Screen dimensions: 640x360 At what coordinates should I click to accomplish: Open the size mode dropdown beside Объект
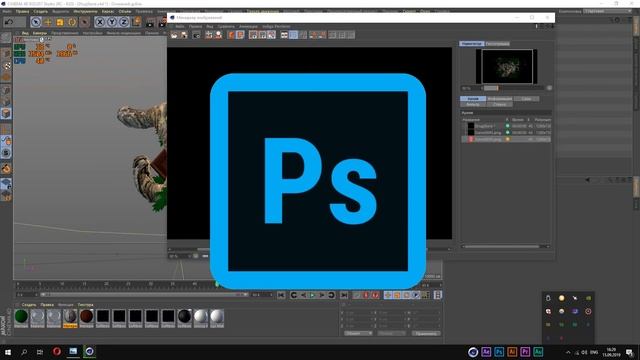pos(391,333)
